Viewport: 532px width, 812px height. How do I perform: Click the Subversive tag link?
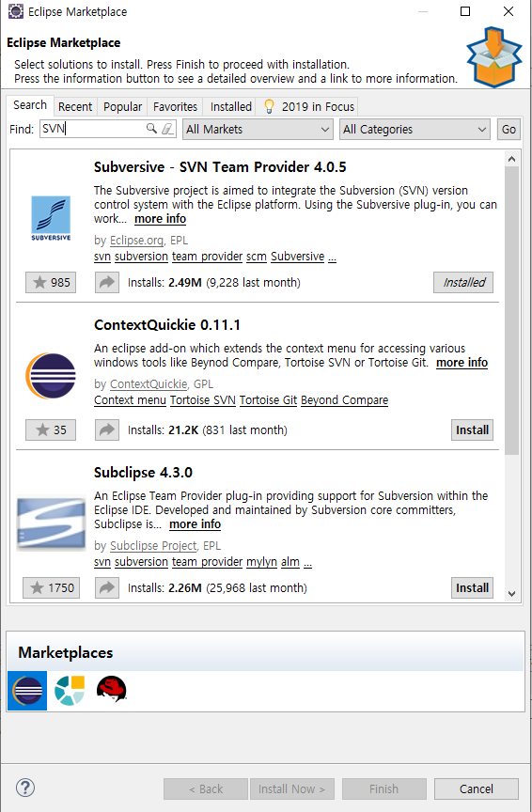[297, 257]
